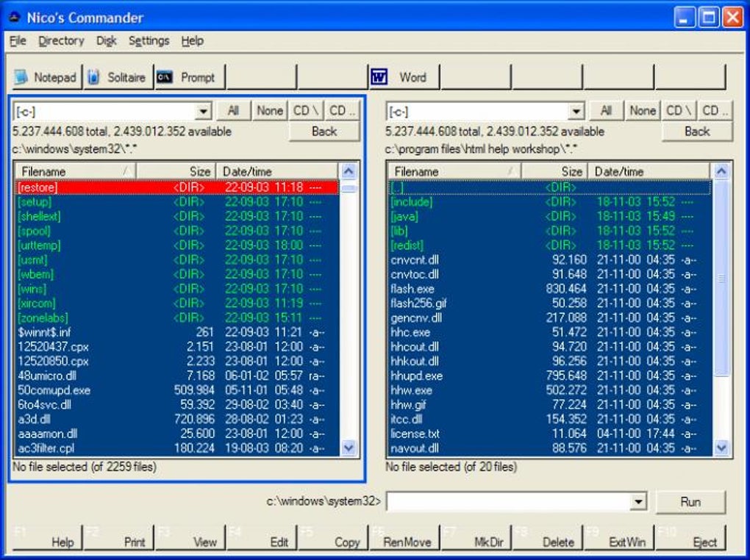The height and width of the screenshot is (560, 750).
Task: Sort right panel by Date/time column
Action: (x=649, y=171)
